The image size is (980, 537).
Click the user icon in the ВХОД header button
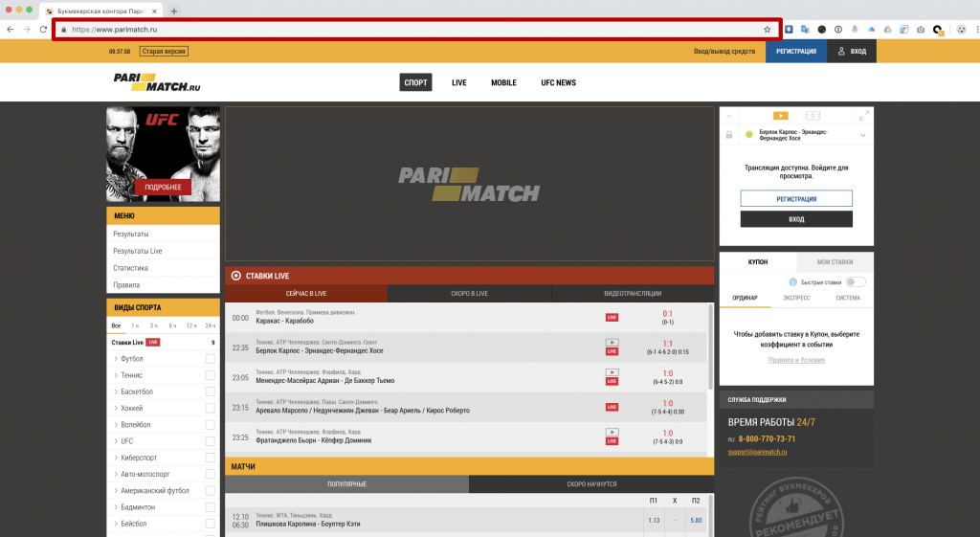tap(841, 52)
